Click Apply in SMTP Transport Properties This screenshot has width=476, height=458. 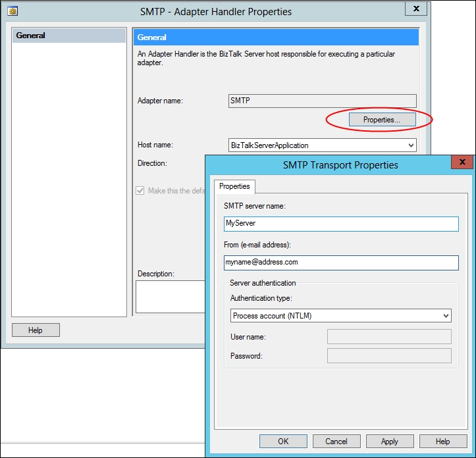(390, 442)
